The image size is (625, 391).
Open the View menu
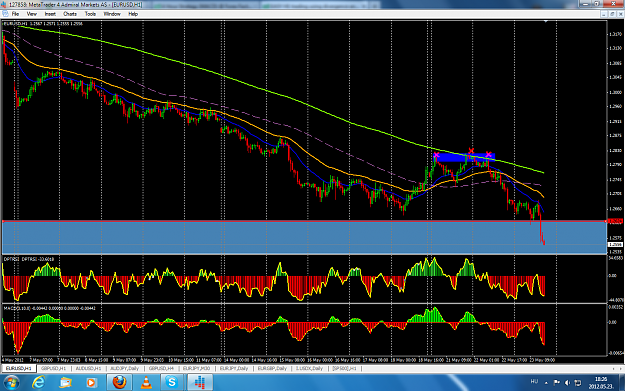coord(31,14)
